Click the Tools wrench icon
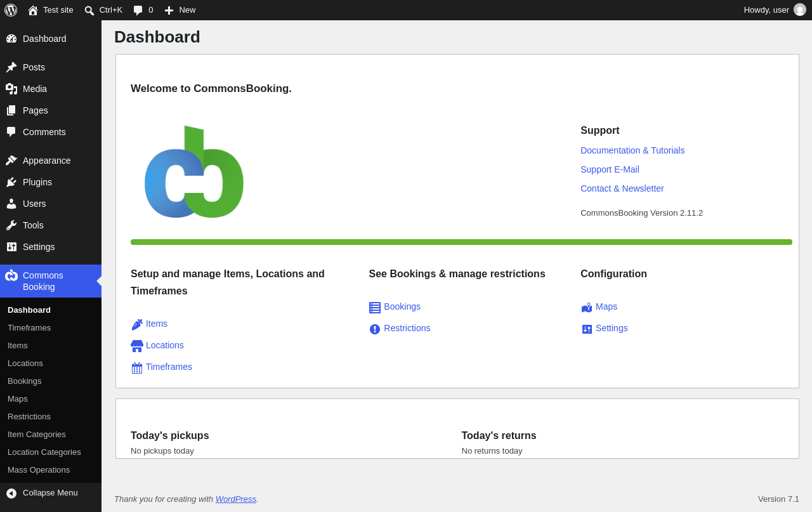This screenshot has width=812, height=512. 11,225
